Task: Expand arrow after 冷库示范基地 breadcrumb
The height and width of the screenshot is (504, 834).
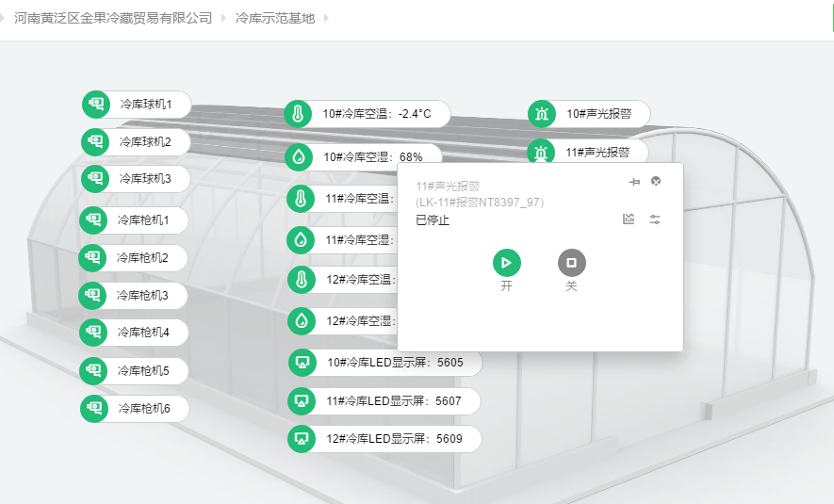Action: click(326, 18)
